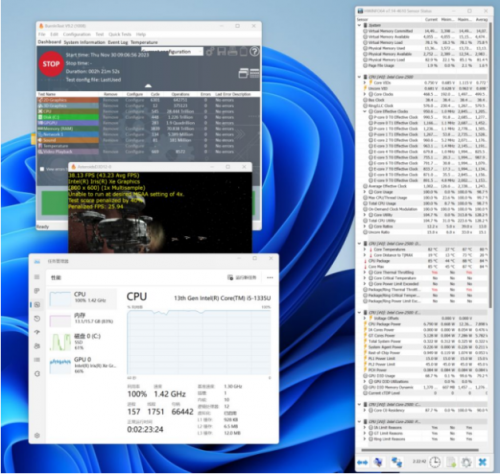500x474 pixels.
Task: Open the Configuration menu in BurnInTest
Action: (77, 34)
